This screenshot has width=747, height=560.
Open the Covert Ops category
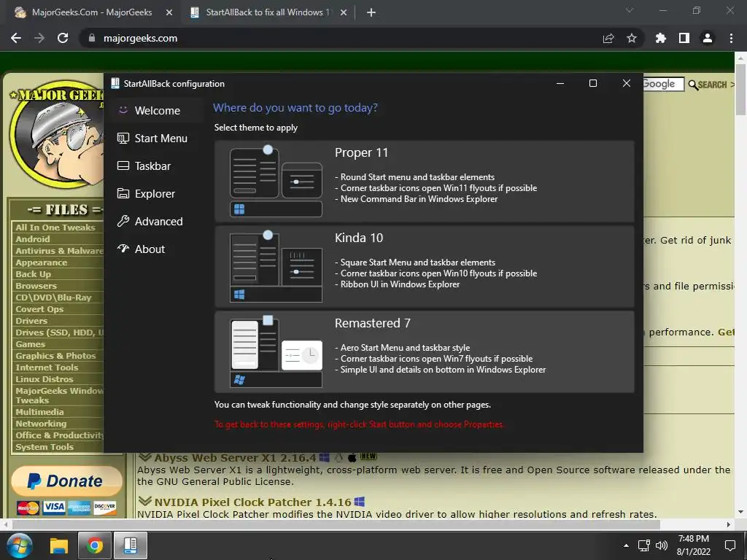click(x=39, y=309)
